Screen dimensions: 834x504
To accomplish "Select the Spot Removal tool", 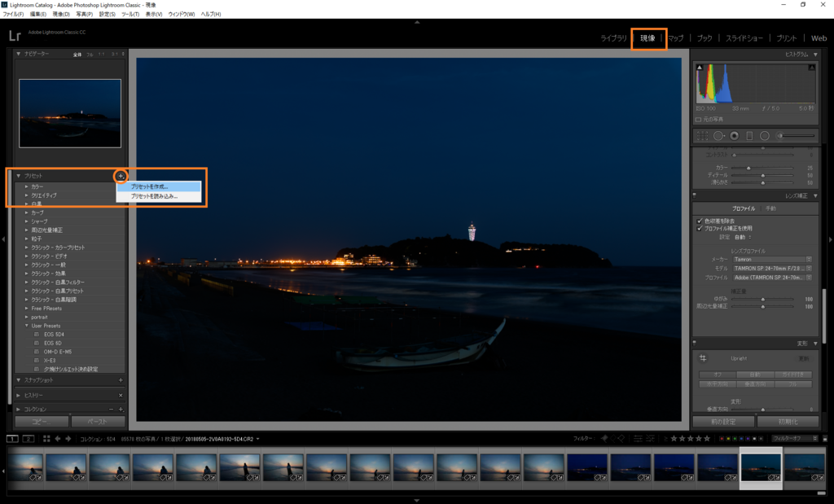I will pos(718,136).
